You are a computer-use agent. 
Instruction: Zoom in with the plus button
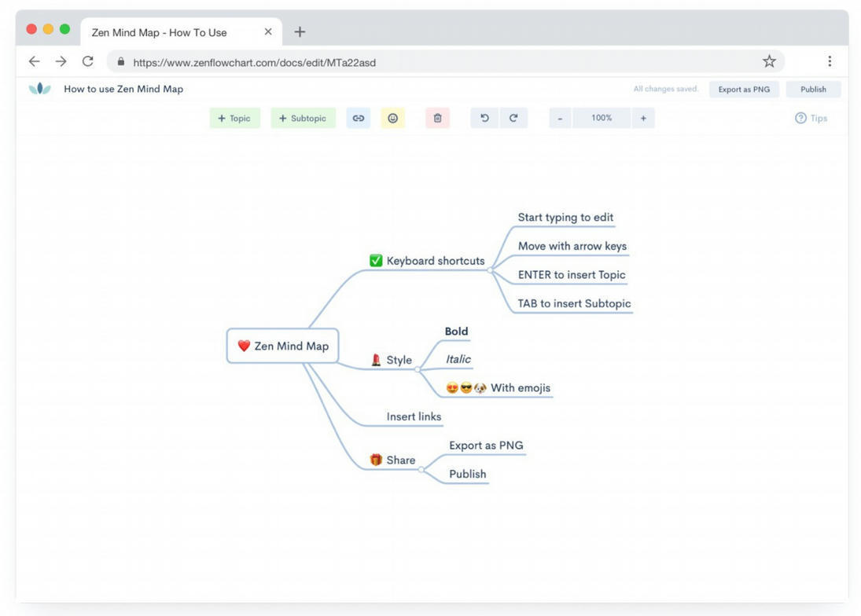click(x=643, y=118)
